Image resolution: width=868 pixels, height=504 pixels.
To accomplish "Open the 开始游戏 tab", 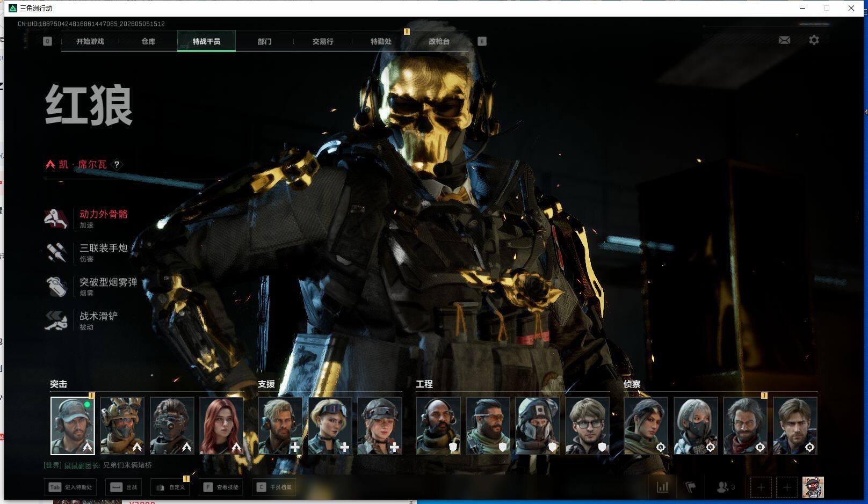I will tap(90, 41).
